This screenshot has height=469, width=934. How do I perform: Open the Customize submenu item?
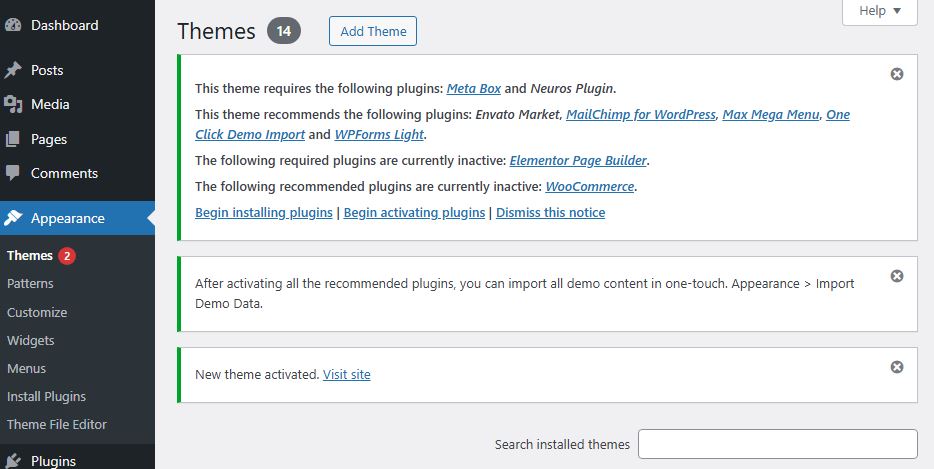coord(37,312)
